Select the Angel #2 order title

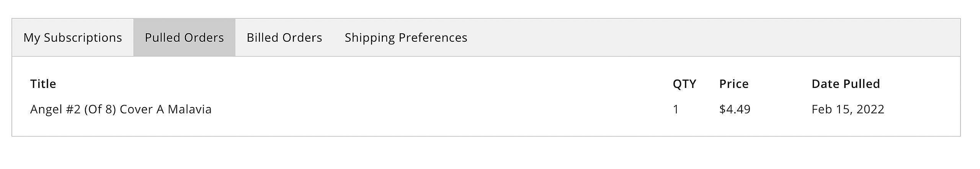(121, 109)
